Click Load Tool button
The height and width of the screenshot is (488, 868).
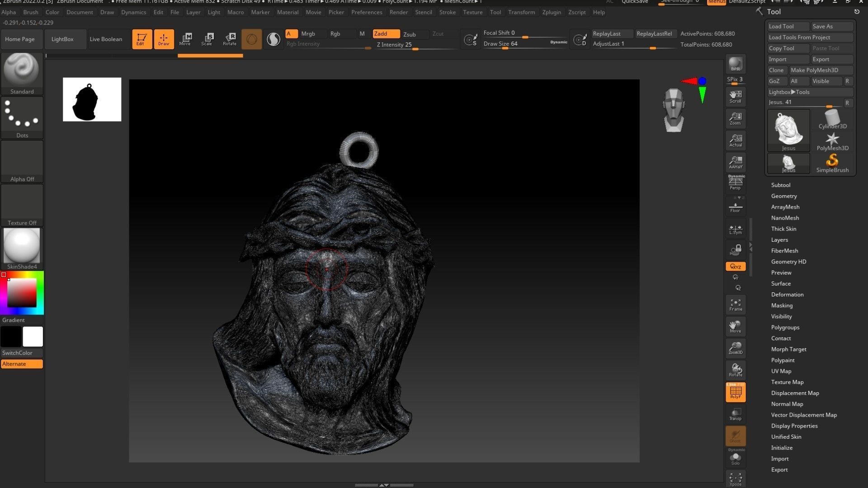coord(788,26)
